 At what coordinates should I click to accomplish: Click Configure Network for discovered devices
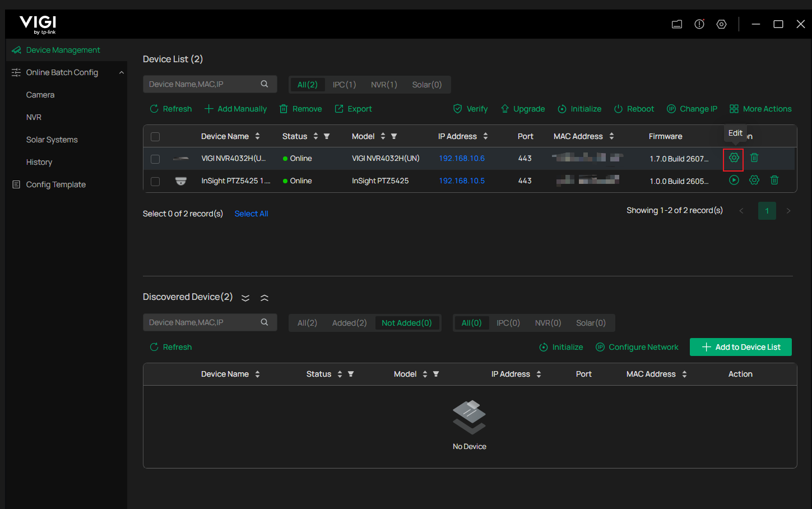pyautogui.click(x=637, y=347)
